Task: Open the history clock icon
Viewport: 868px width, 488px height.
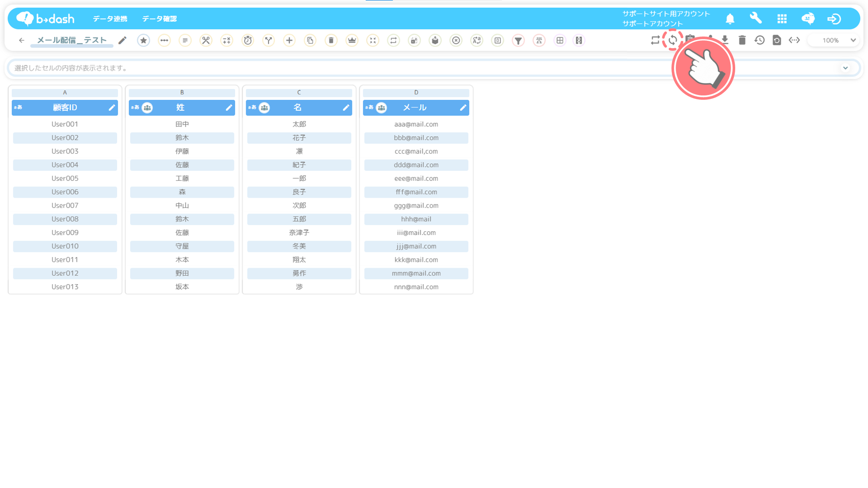Action: [759, 40]
